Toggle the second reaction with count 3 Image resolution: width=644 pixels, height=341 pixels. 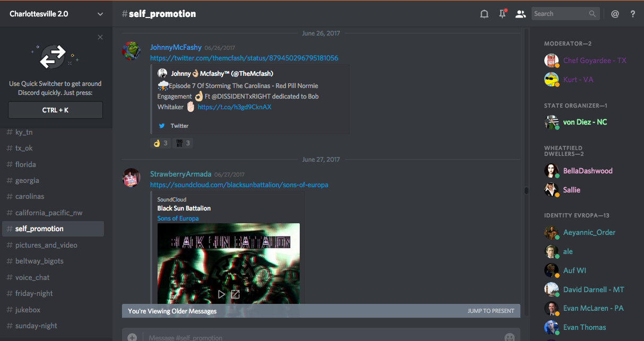click(x=183, y=143)
